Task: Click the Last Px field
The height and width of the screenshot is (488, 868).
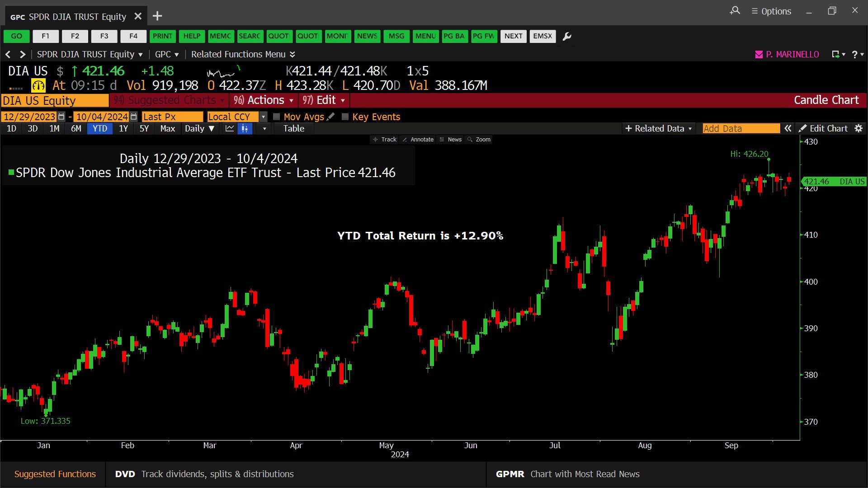Action: click(172, 117)
